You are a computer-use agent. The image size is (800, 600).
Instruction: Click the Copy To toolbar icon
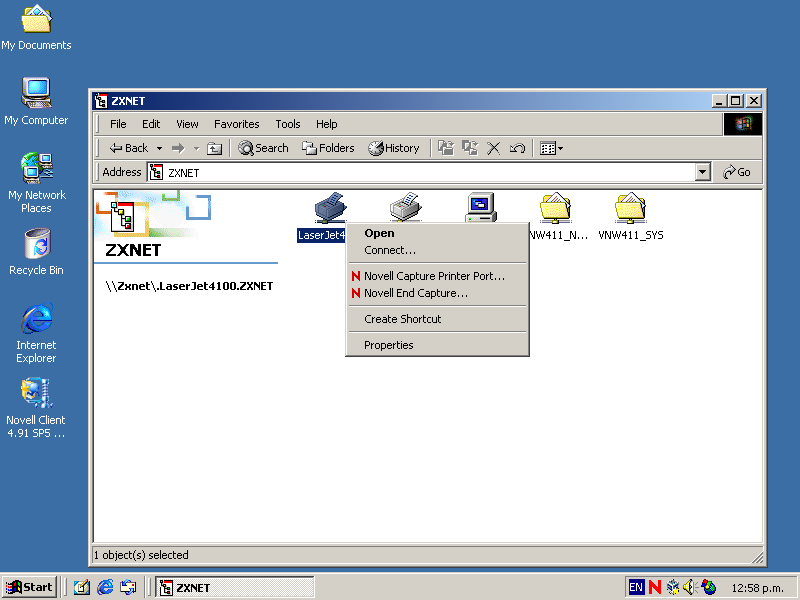coord(470,148)
